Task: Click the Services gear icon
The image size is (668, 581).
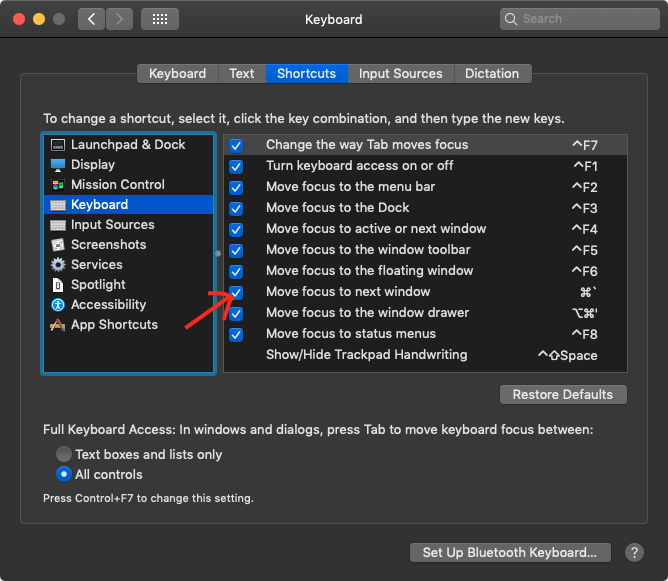Action: point(58,265)
